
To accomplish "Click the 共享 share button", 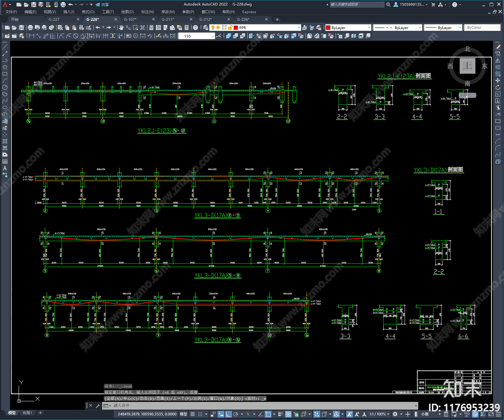I will (x=102, y=4).
